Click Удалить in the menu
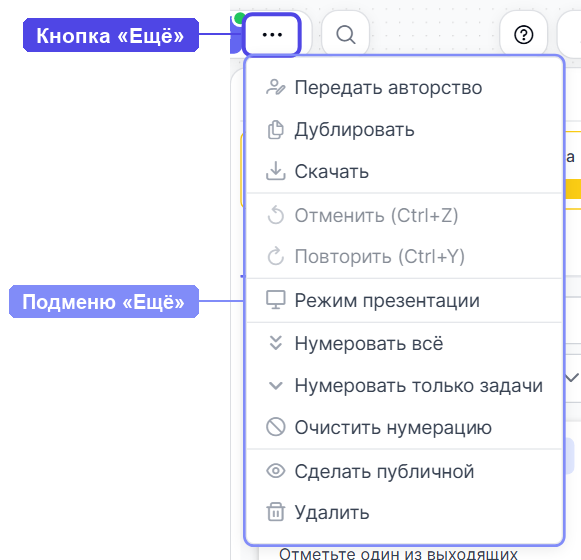 click(405, 513)
